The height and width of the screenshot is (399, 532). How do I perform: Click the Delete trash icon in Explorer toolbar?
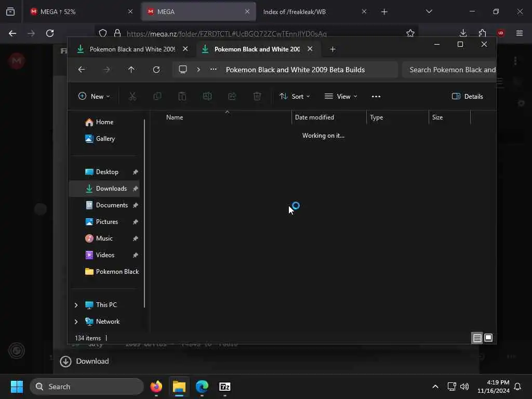pos(257,96)
